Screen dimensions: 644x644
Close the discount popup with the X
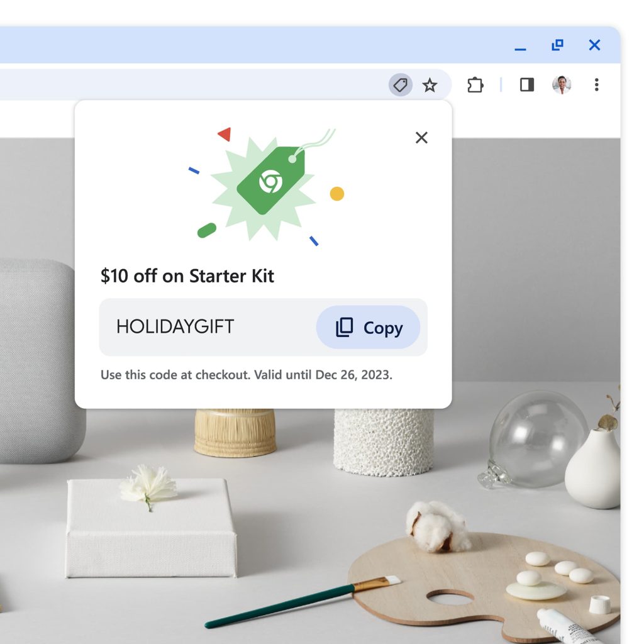(421, 138)
